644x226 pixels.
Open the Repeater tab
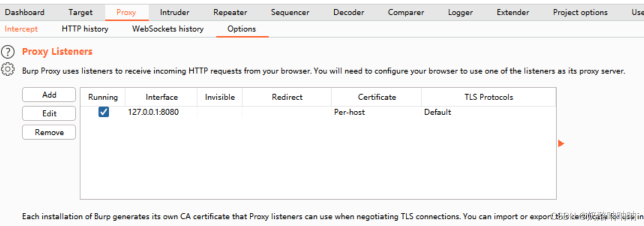tap(230, 12)
